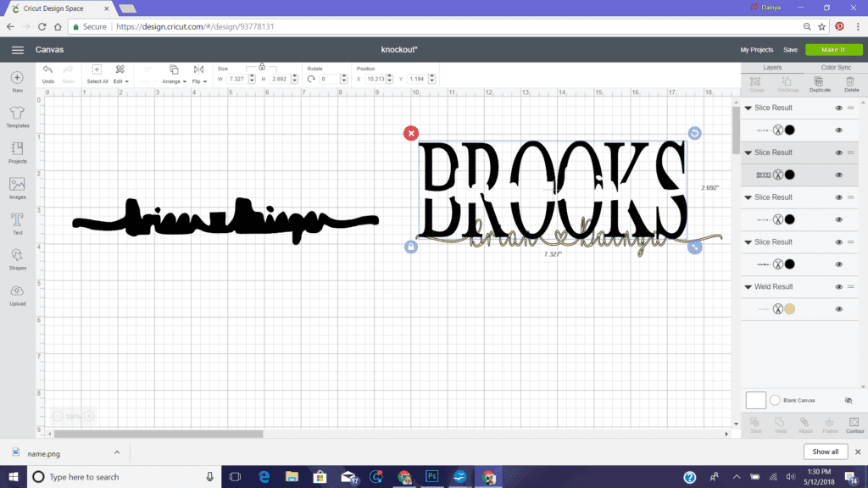
Task: Collapse the third Slice Result group
Action: [748, 197]
